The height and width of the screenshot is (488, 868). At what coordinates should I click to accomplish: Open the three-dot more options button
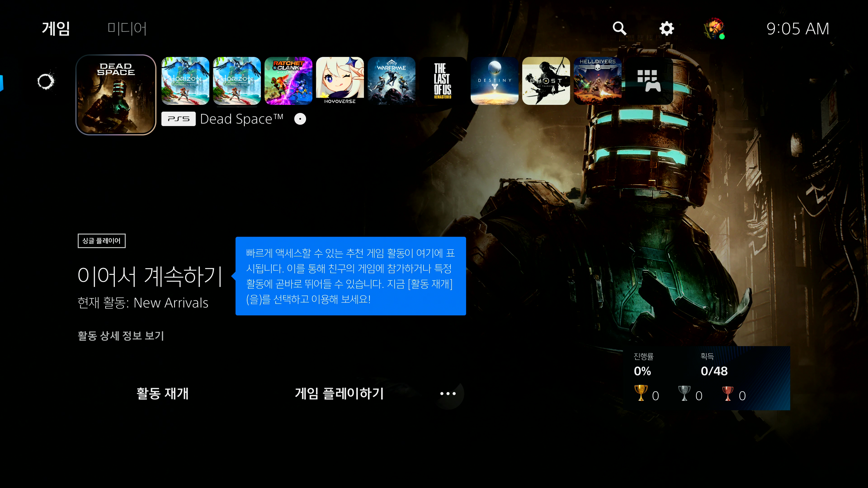[x=448, y=393]
